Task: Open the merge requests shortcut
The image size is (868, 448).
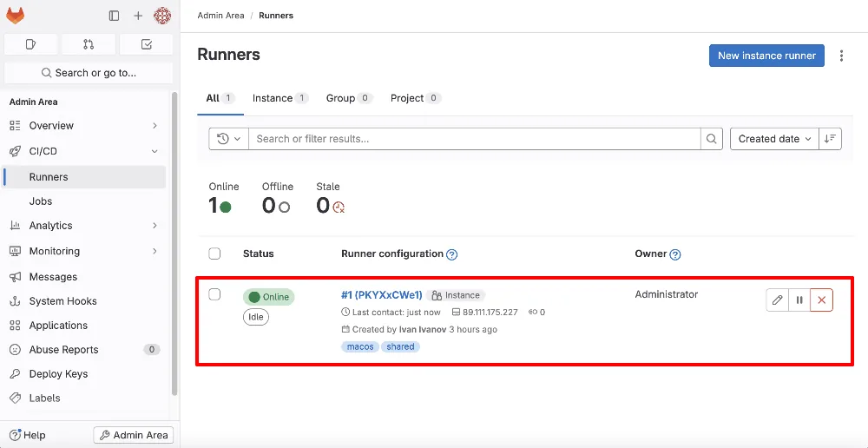Action: pos(89,44)
